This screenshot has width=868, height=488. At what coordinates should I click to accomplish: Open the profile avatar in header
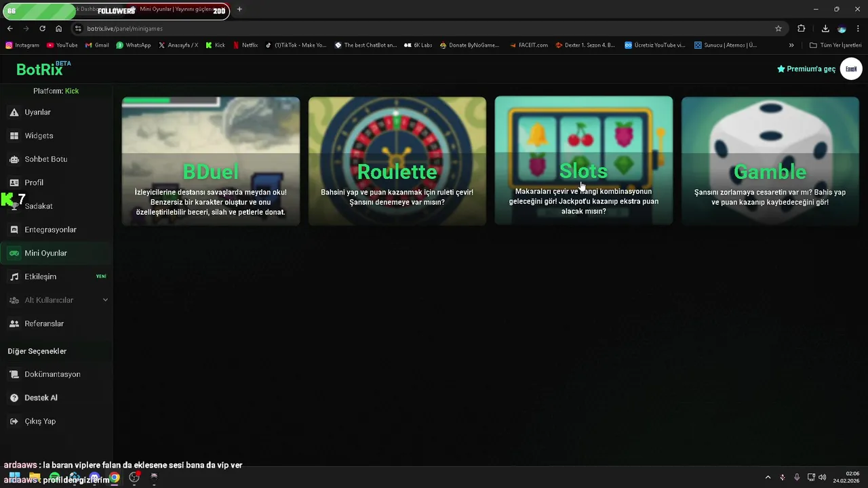coord(851,69)
